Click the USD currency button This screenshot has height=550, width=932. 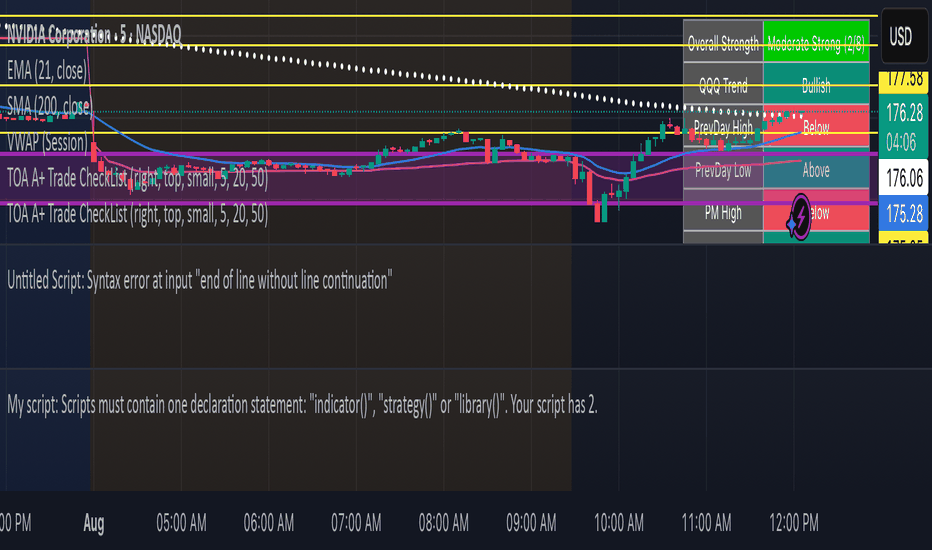[904, 36]
